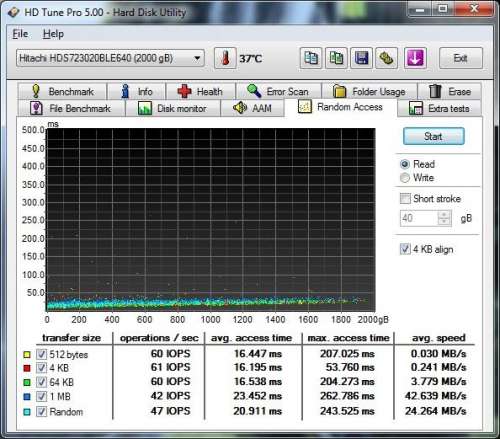The image size is (500, 439).
Task: Enable the Short stroke checkbox
Action: point(405,199)
